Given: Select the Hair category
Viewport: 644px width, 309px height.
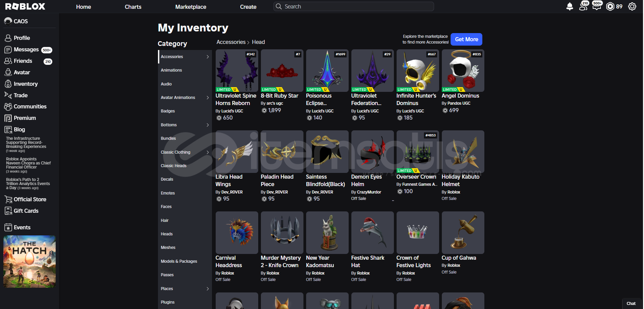Looking at the screenshot, I should 185,221.
